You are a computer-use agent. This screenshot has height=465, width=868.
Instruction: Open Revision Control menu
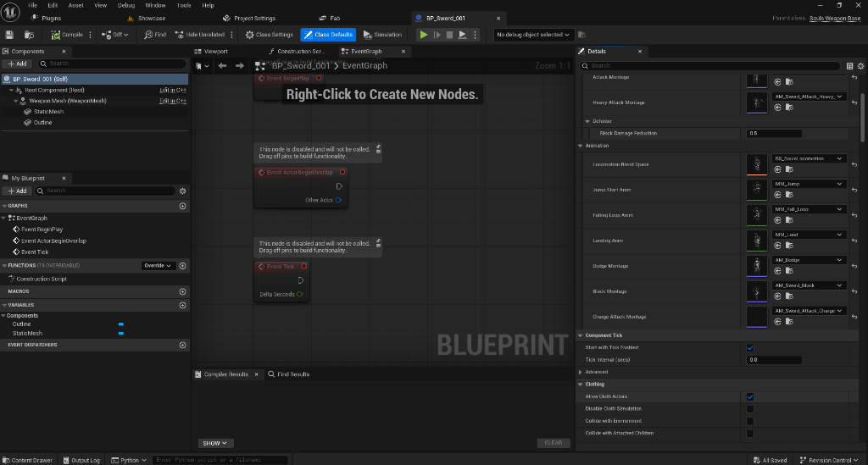[829, 460]
